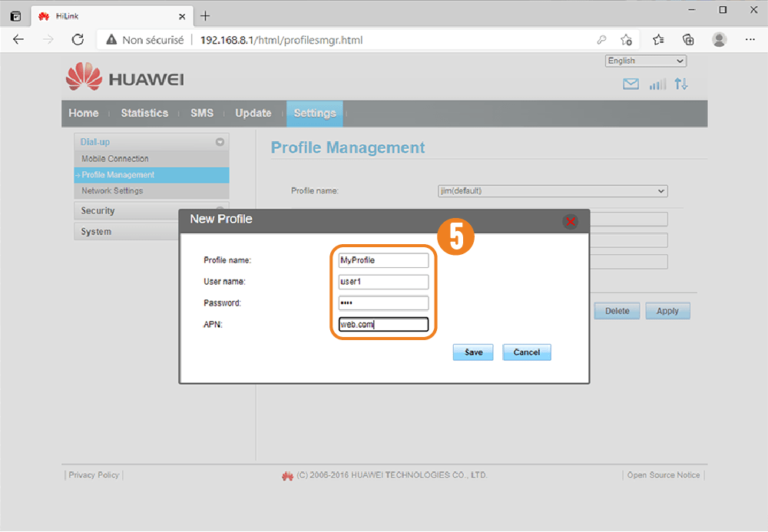
Task: Reload the page with refresh icon
Action: tap(78, 40)
